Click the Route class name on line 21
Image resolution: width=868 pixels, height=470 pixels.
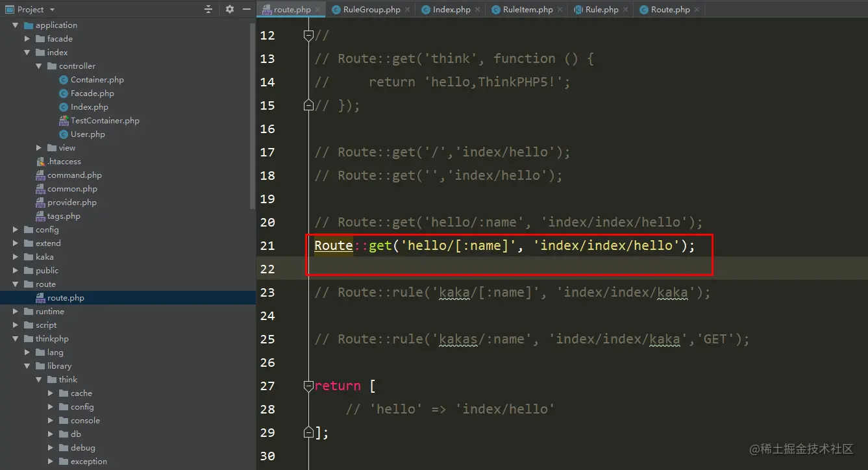click(x=334, y=245)
